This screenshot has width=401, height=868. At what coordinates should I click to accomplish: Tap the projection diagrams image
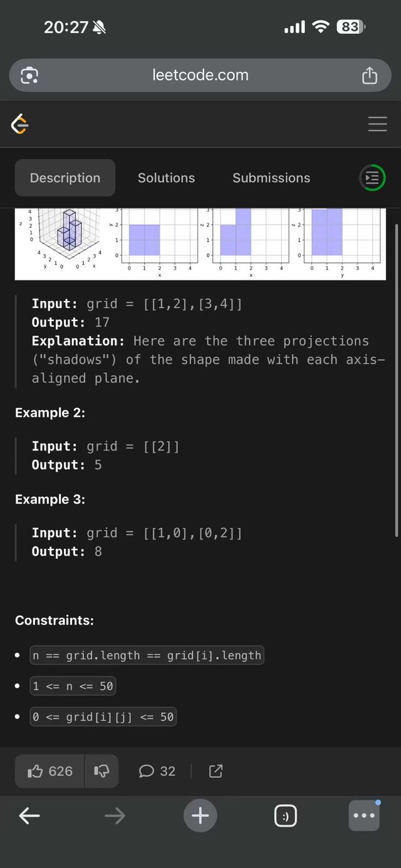tap(200, 243)
